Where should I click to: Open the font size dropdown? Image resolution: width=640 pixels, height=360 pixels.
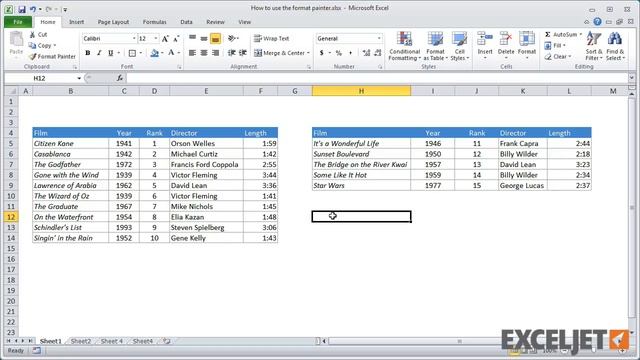click(156, 38)
